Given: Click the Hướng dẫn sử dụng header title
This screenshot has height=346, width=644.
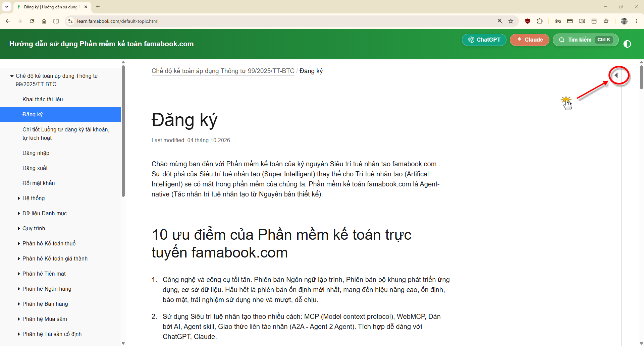Looking at the screenshot, I should tap(101, 44).
